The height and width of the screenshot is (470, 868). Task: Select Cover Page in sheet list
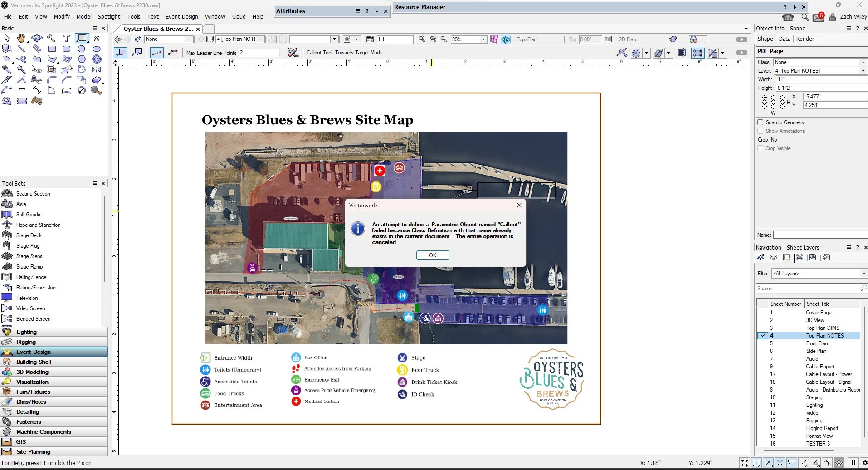coord(819,313)
